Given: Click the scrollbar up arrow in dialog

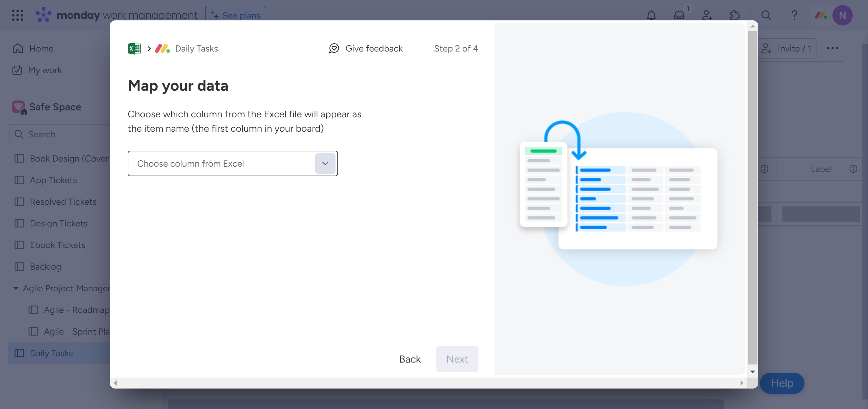Looking at the screenshot, I should pyautogui.click(x=752, y=26).
